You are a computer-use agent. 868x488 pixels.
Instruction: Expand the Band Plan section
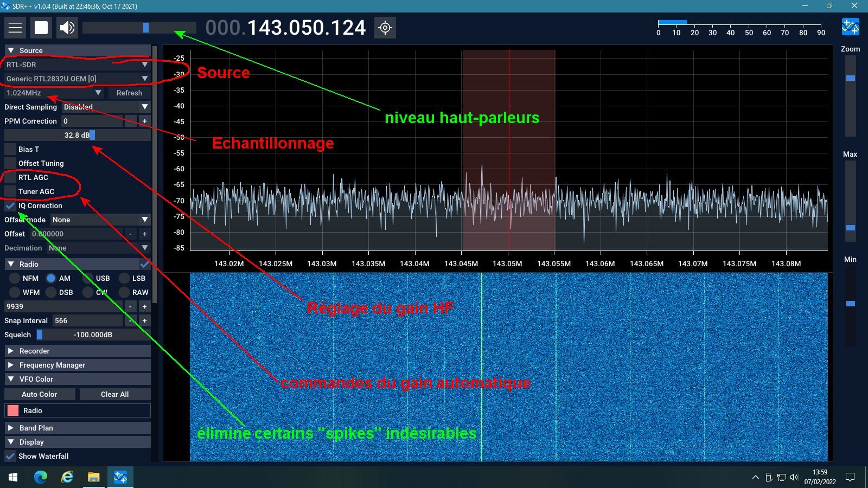(77, 428)
